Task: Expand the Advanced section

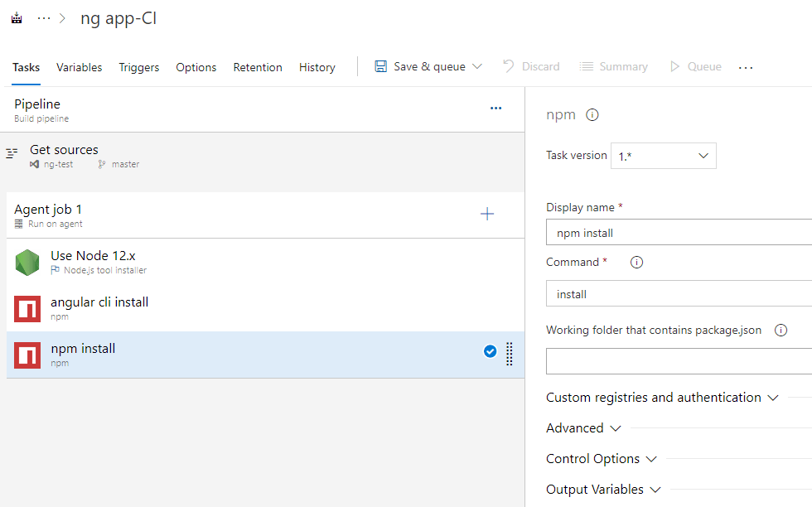Action: click(x=583, y=428)
